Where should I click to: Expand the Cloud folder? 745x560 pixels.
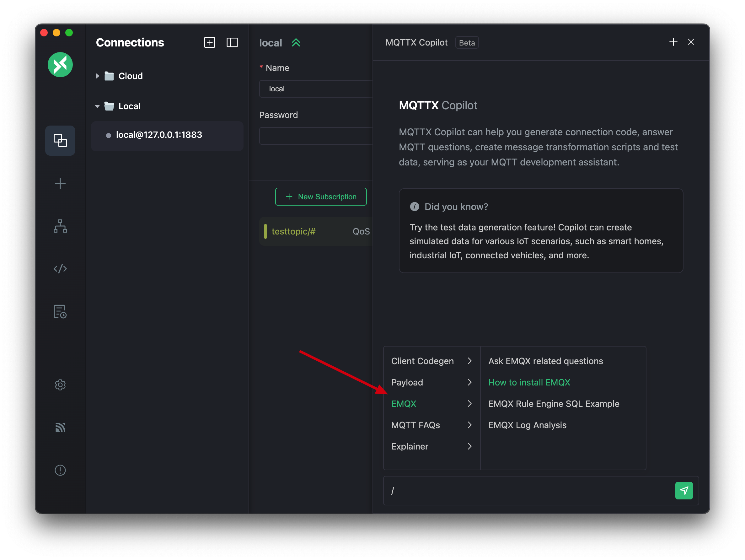97,76
